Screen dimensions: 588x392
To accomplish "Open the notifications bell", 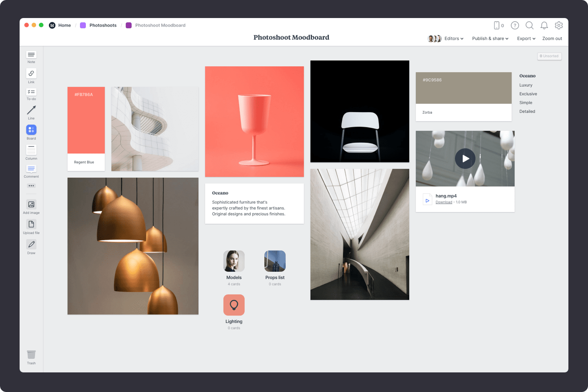I will coord(544,25).
